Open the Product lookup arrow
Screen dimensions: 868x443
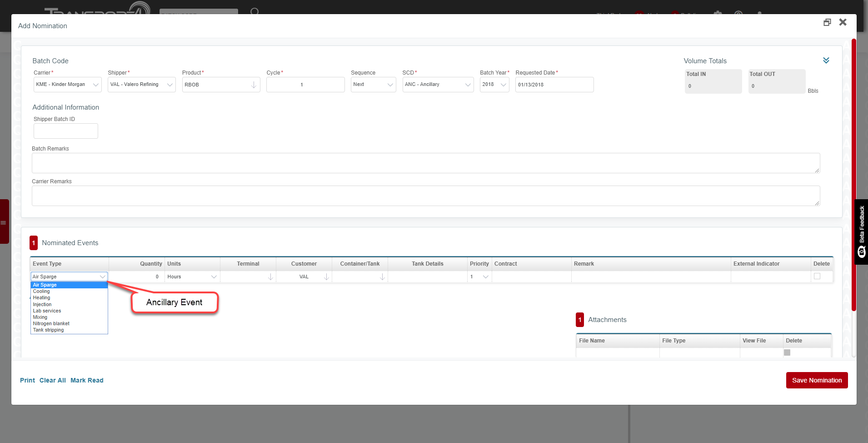[x=254, y=85]
